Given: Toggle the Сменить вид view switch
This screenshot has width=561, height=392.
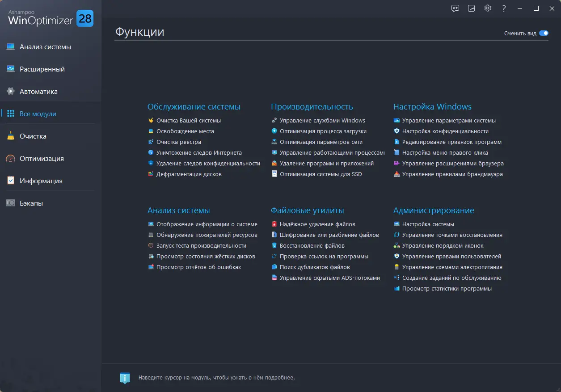Looking at the screenshot, I should 544,34.
